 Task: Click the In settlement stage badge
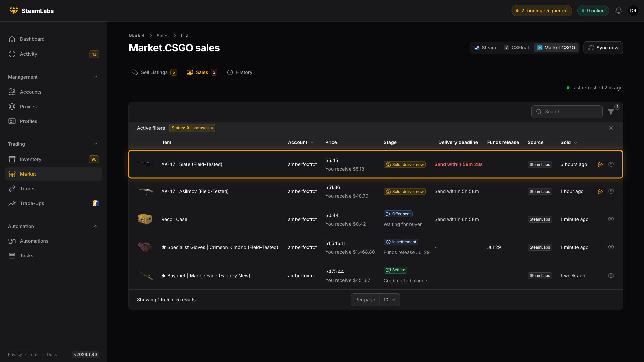[x=401, y=242]
